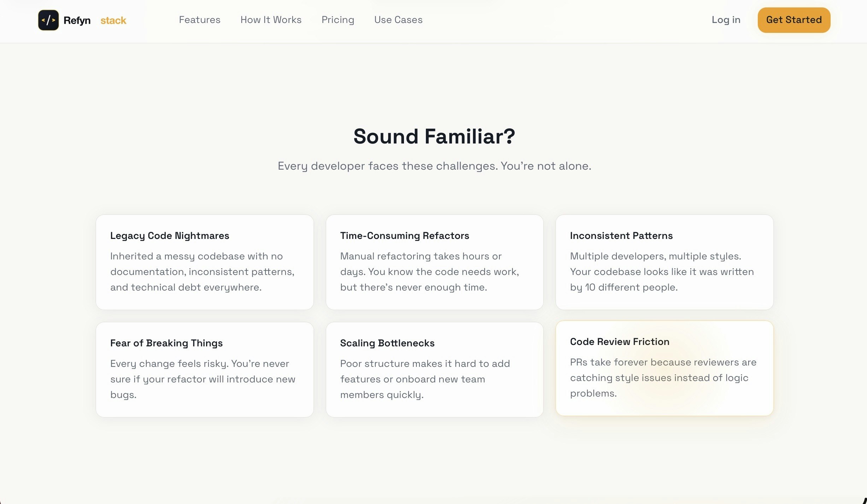
Task: Open the How It Works section
Action: pyautogui.click(x=271, y=20)
